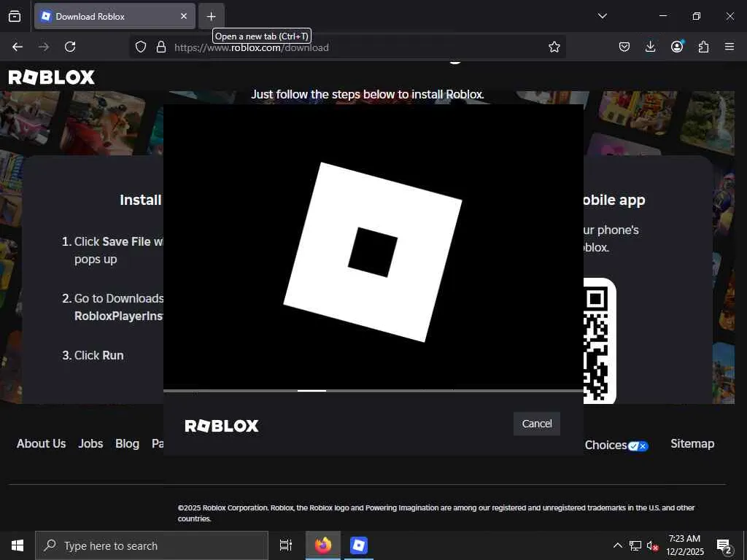Go back to previous page arrow
Image resolution: width=747 pixels, height=560 pixels.
pos(18,47)
